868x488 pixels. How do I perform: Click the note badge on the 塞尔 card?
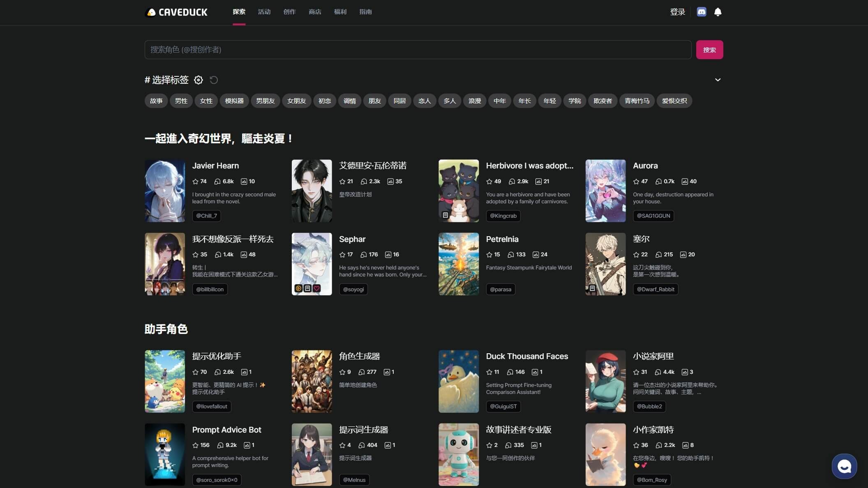pos(591,288)
